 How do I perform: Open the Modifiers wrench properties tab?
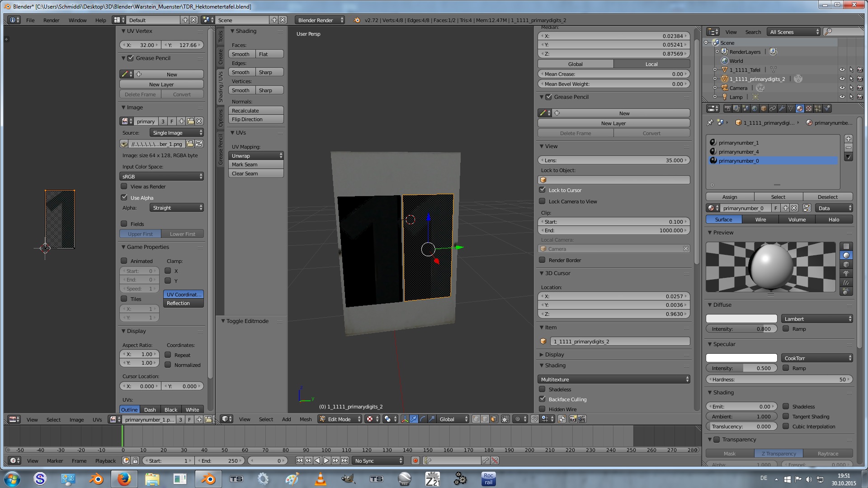tap(782, 108)
